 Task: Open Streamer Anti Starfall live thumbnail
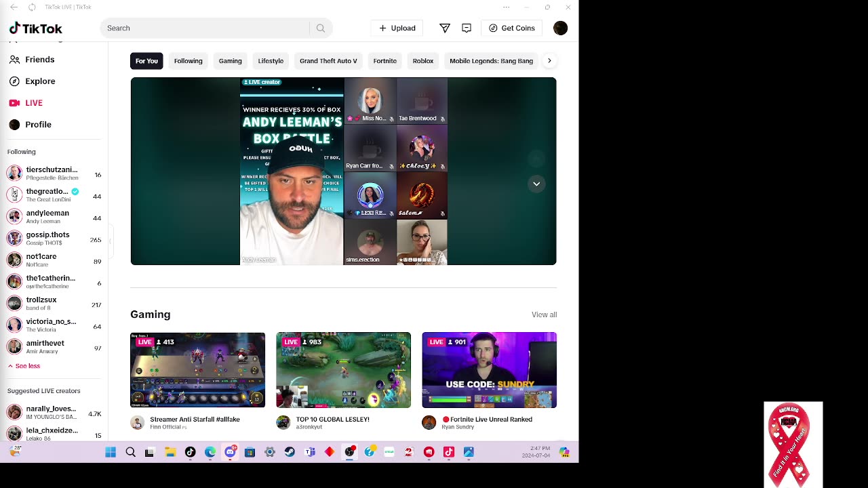click(197, 370)
